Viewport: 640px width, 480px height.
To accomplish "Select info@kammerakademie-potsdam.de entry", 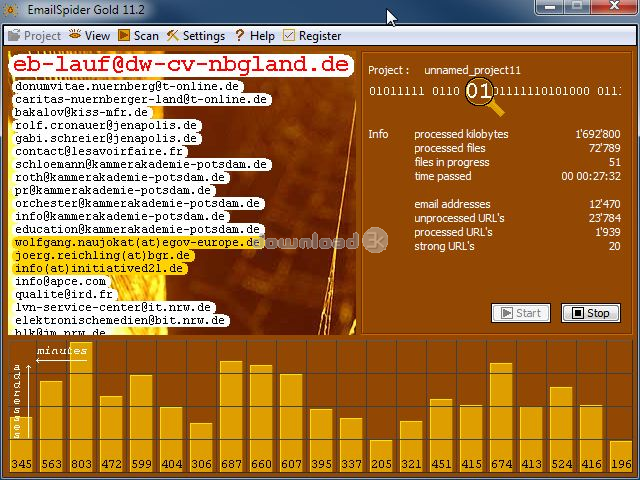I will pos(120,216).
